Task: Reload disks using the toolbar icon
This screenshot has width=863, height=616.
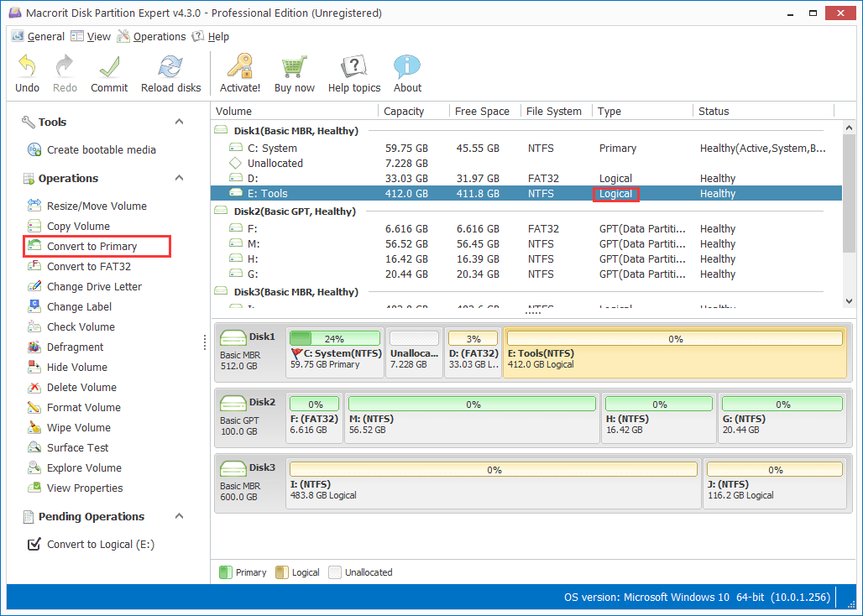Action: click(x=170, y=73)
